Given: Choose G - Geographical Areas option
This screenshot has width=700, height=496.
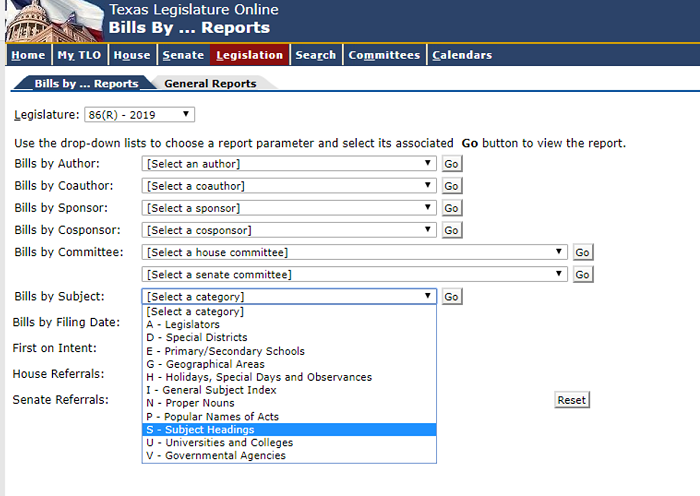Looking at the screenshot, I should tap(289, 364).
